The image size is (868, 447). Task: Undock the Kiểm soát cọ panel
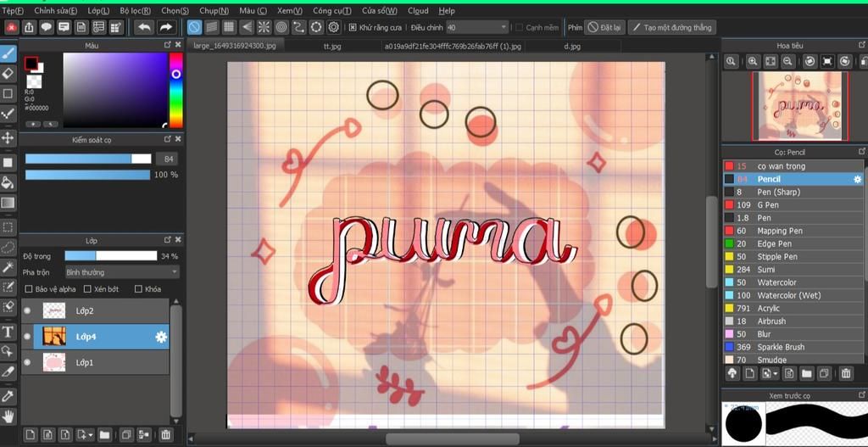[168, 139]
